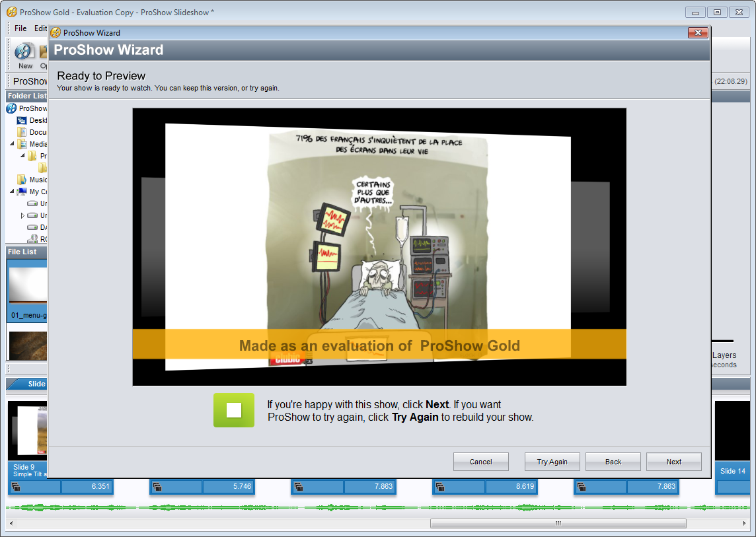Maximize the ProShow Gold window
756x537 pixels.
[717, 13]
